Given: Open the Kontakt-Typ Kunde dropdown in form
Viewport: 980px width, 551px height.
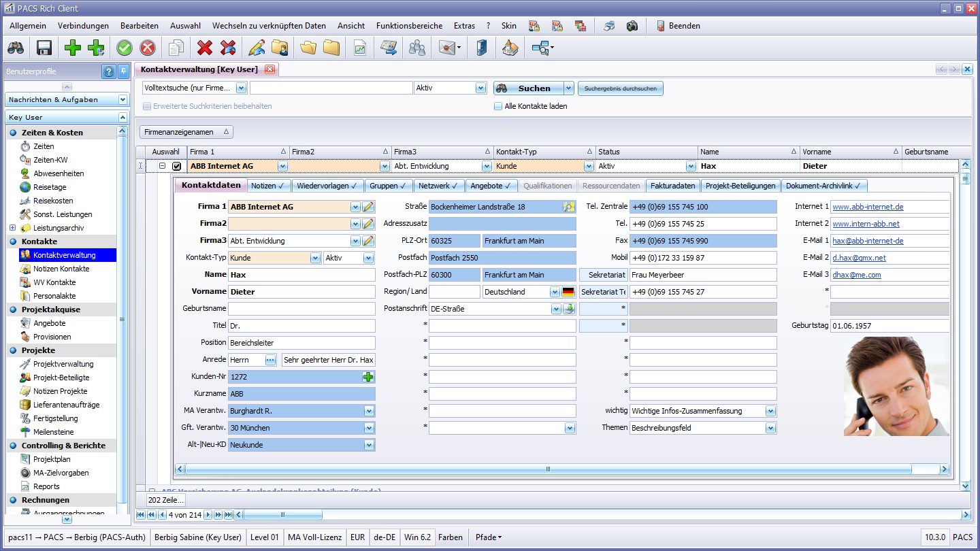Looking at the screenshot, I should point(315,258).
